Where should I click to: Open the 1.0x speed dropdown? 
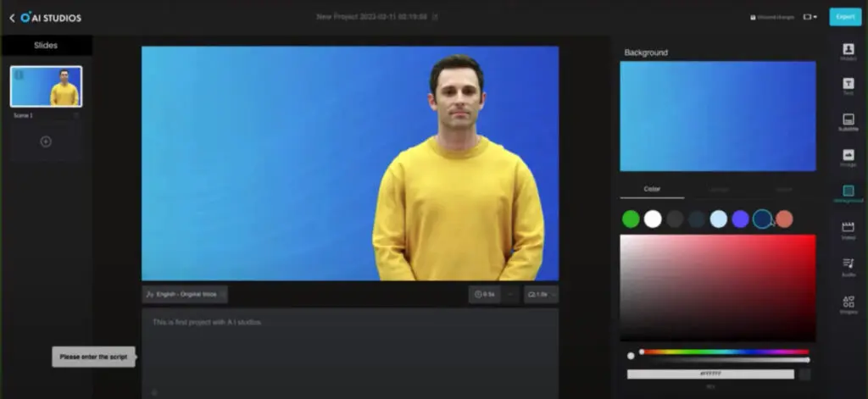point(541,294)
